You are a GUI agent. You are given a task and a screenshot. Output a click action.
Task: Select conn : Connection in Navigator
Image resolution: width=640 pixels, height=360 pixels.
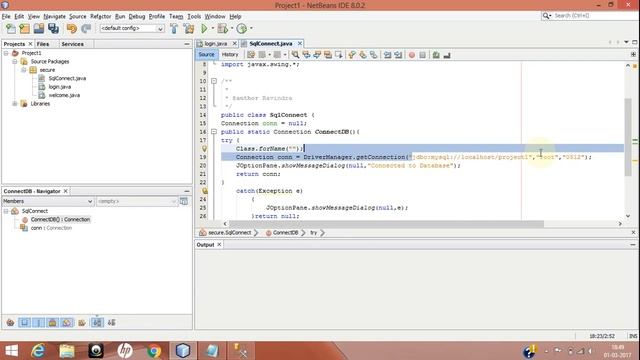tap(51, 228)
